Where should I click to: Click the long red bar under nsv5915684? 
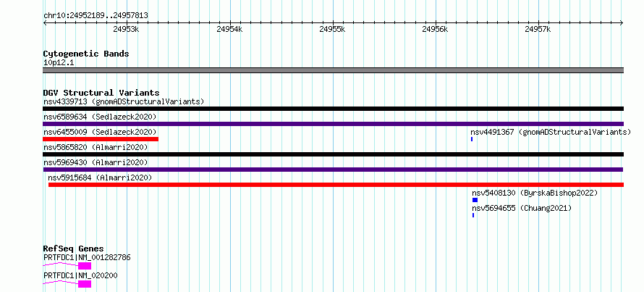[336, 185]
